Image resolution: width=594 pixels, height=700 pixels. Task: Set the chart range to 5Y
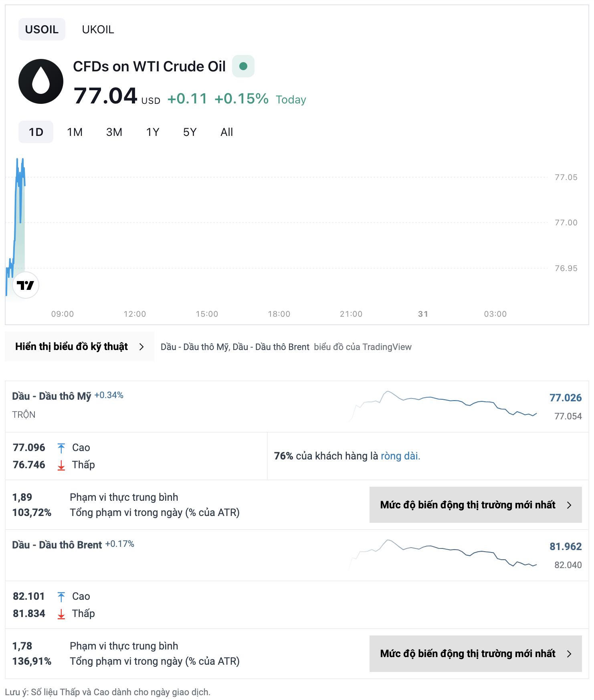[190, 132]
